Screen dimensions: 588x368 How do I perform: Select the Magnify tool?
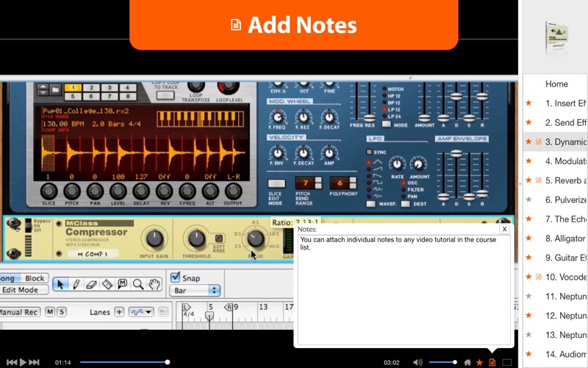[x=138, y=284]
